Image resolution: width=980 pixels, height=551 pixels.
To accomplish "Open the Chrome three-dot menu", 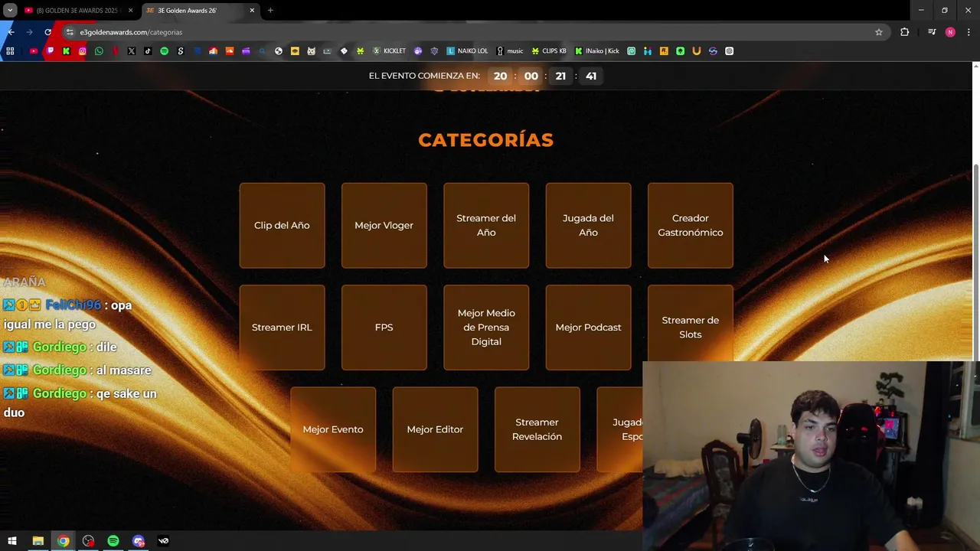I will [x=969, y=32].
